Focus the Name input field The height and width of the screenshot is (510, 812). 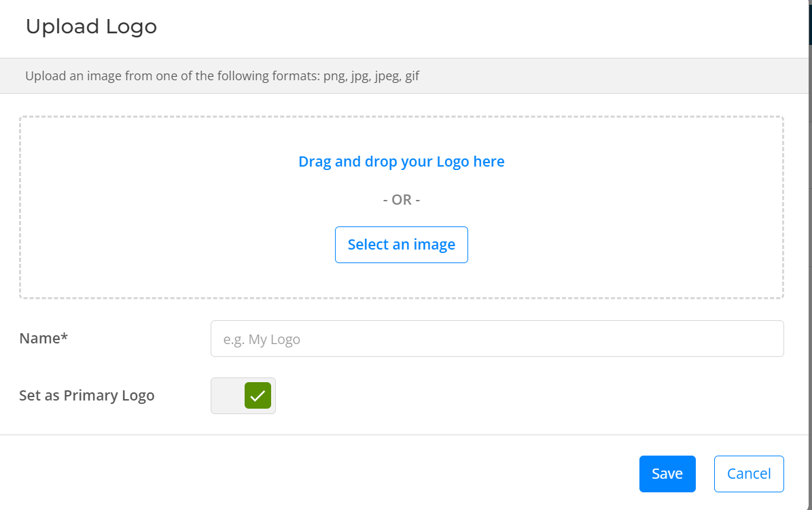[497, 339]
